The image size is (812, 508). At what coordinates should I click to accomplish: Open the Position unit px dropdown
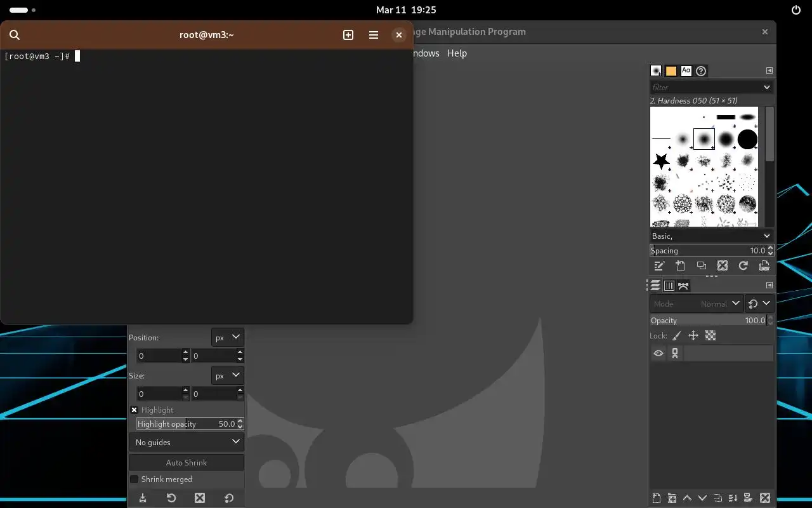(228, 337)
